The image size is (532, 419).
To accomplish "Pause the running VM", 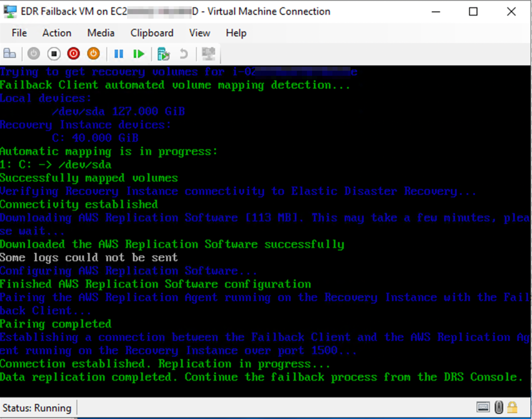I will (x=118, y=54).
